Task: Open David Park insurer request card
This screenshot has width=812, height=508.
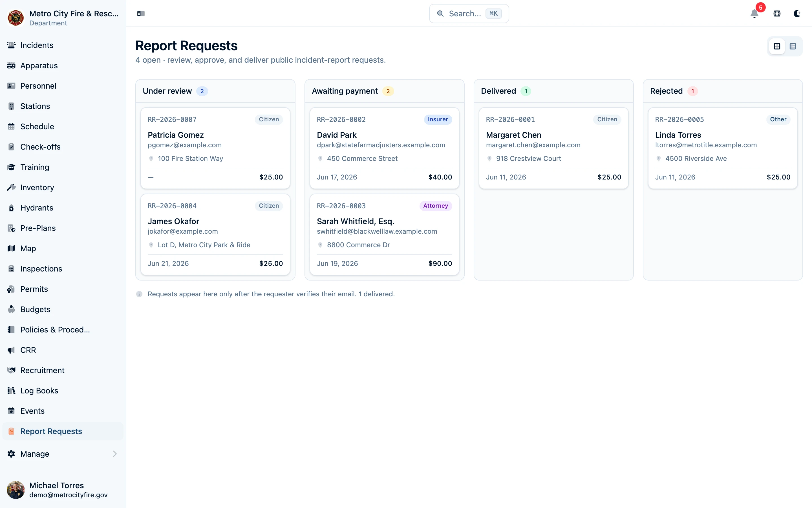Action: pyautogui.click(x=385, y=148)
